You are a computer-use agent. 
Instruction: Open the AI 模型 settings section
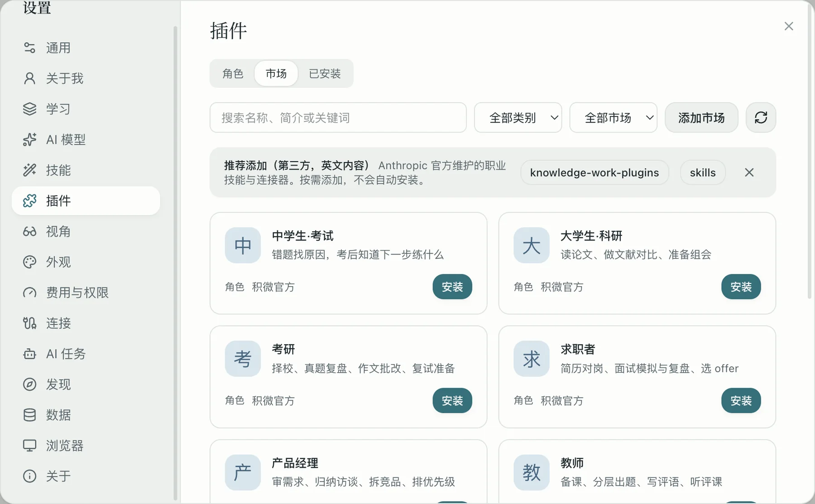86,139
